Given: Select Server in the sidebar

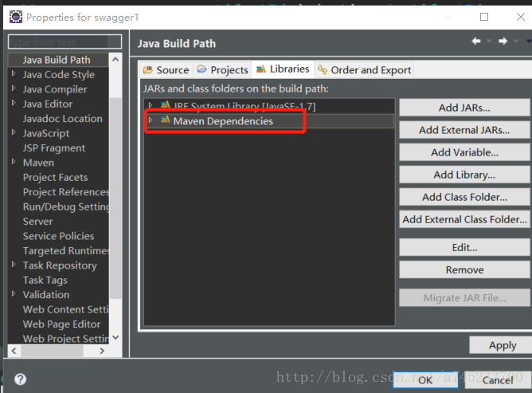Looking at the screenshot, I should point(37,221).
